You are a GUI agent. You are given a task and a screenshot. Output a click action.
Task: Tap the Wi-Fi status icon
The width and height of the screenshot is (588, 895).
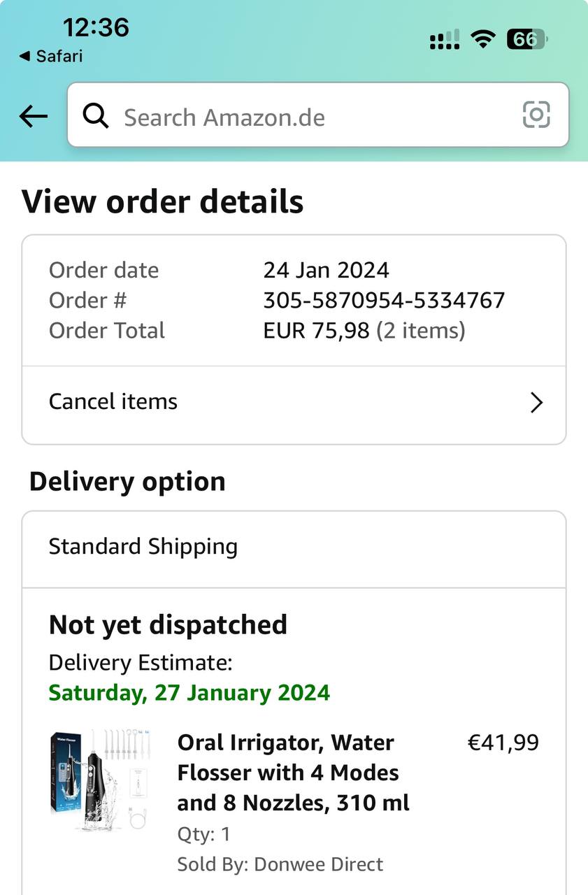pos(482,40)
